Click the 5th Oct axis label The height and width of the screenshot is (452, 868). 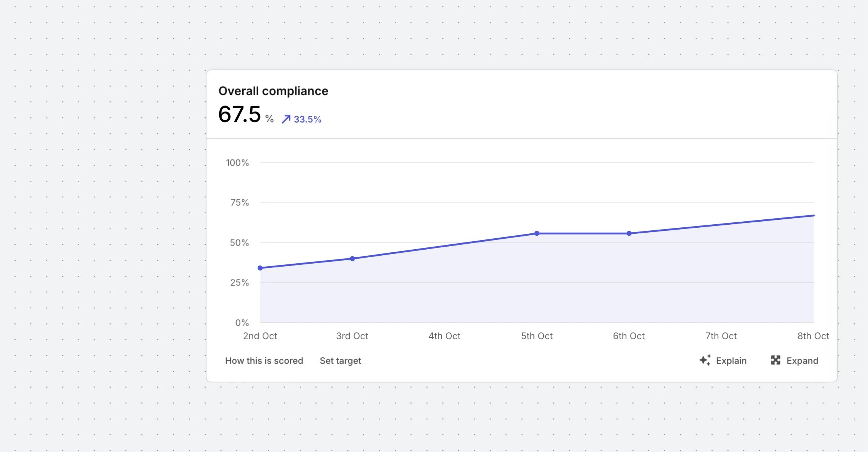pos(537,336)
